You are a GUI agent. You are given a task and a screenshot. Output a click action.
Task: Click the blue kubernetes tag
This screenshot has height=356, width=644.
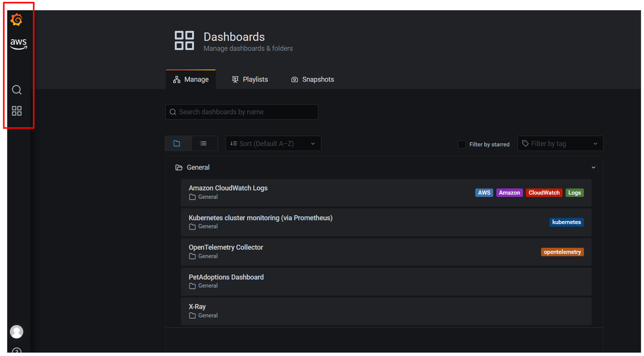pos(566,222)
